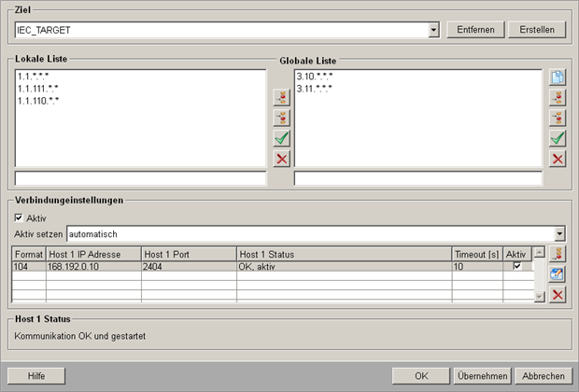The image size is (579, 392).
Task: Click red X icon of Lokale Liste
Action: point(281,159)
